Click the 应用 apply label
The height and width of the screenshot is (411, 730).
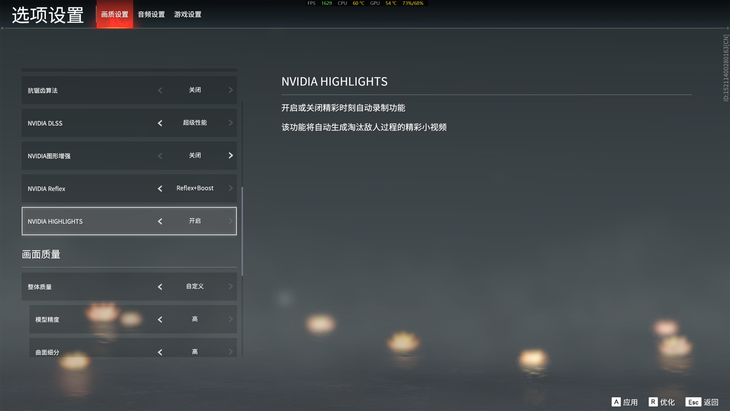click(x=630, y=401)
